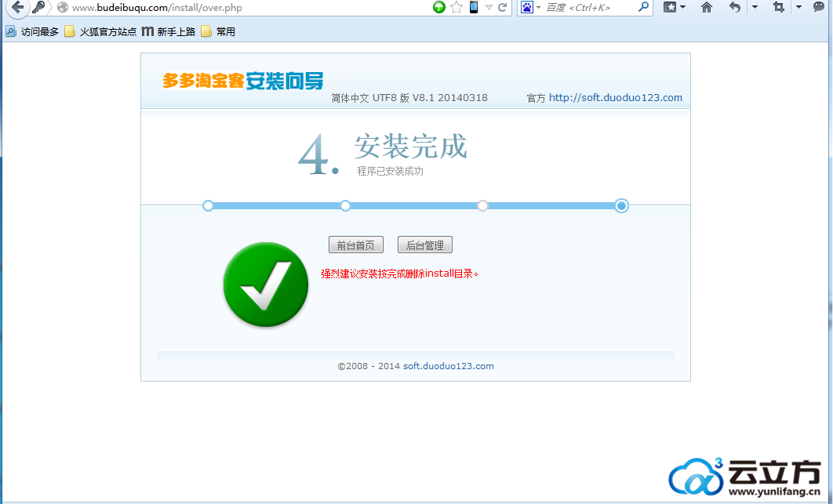Click the red warning text about install directory
Viewport: 833px width, 504px height.
pyautogui.click(x=399, y=274)
